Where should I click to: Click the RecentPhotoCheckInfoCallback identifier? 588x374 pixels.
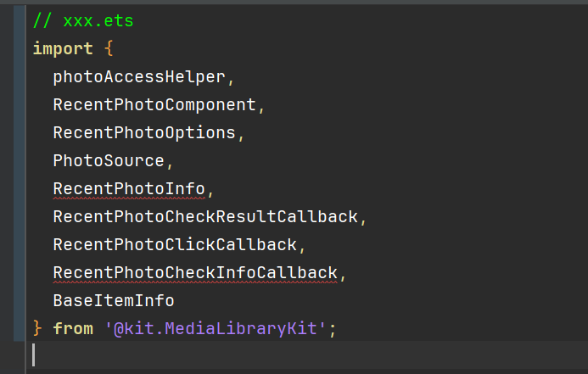(195, 272)
